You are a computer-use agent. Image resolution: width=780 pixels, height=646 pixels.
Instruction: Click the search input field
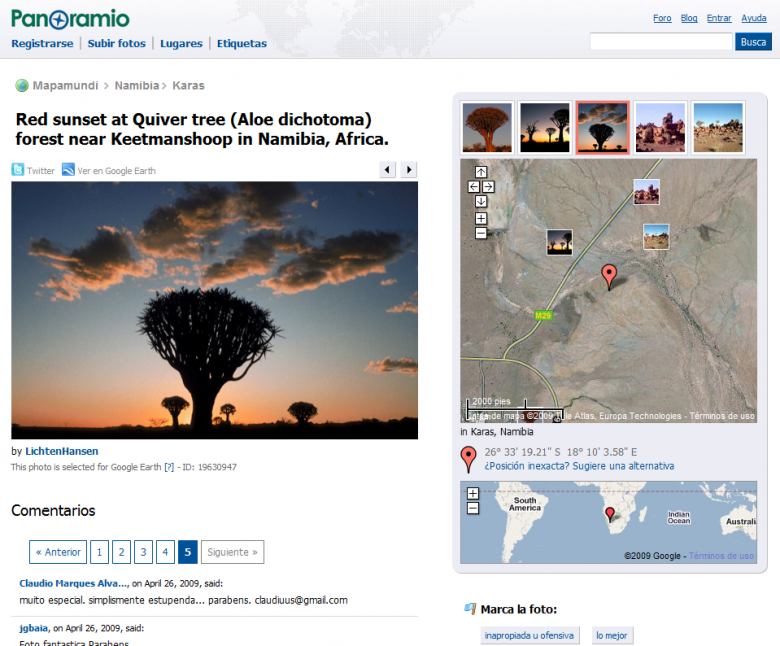point(661,42)
